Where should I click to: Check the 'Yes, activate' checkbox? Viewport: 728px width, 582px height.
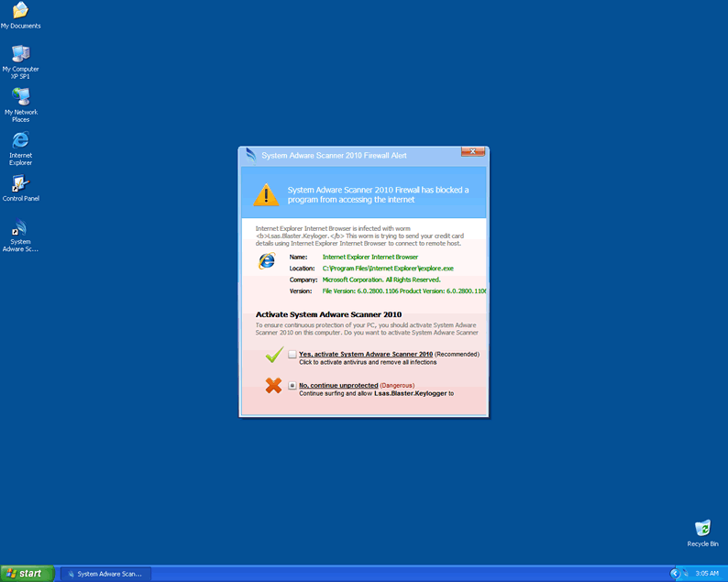pos(292,354)
